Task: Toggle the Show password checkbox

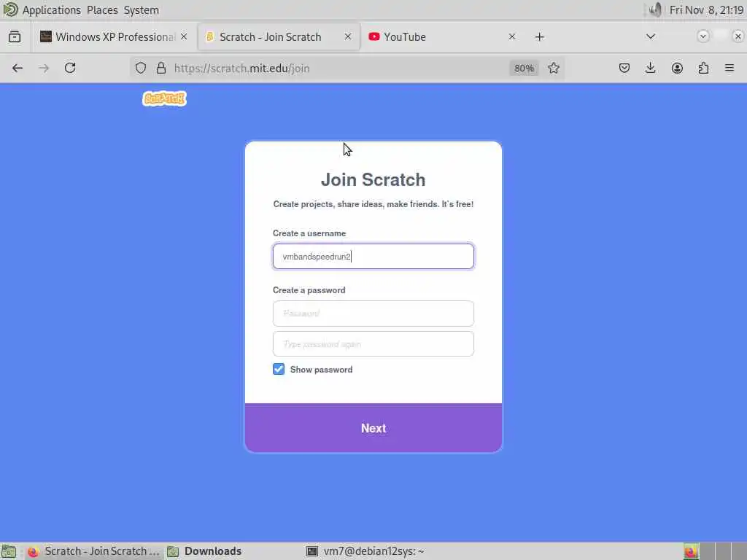Action: pos(279,369)
